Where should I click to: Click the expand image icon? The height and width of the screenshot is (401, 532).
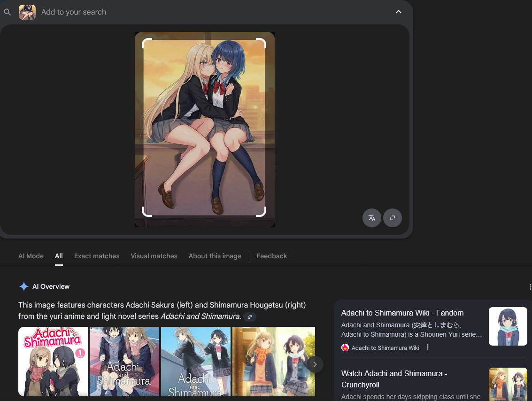click(x=393, y=218)
